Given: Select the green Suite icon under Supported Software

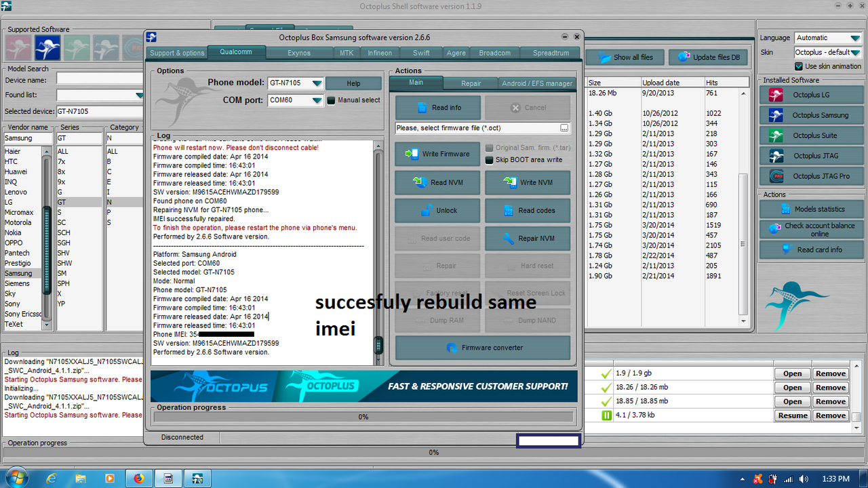Looking at the screenshot, I should 77,47.
